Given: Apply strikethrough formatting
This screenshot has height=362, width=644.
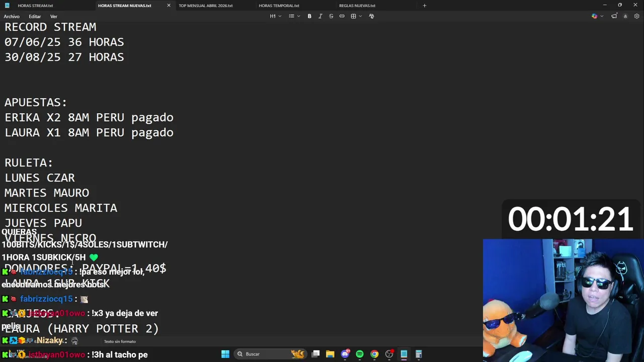Looking at the screenshot, I should [x=331, y=16].
